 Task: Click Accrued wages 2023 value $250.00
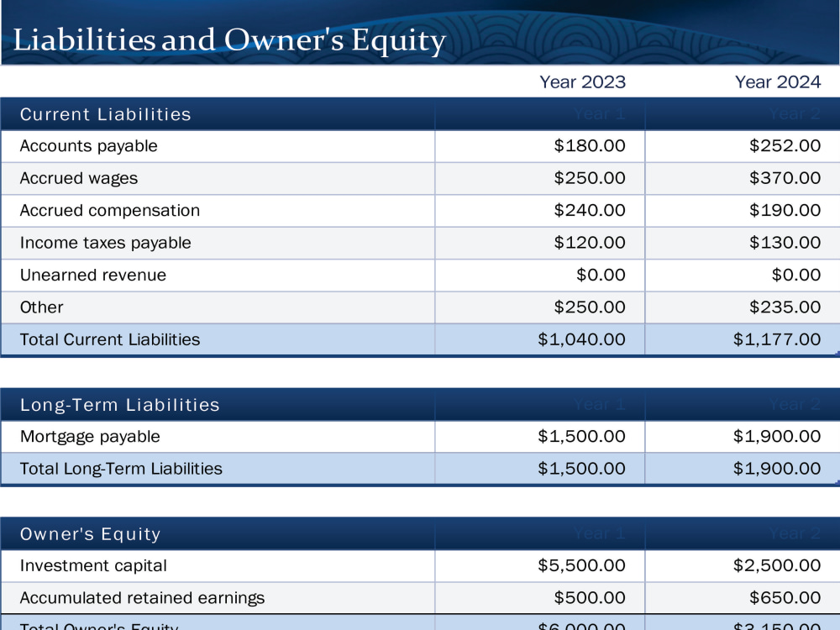(590, 178)
